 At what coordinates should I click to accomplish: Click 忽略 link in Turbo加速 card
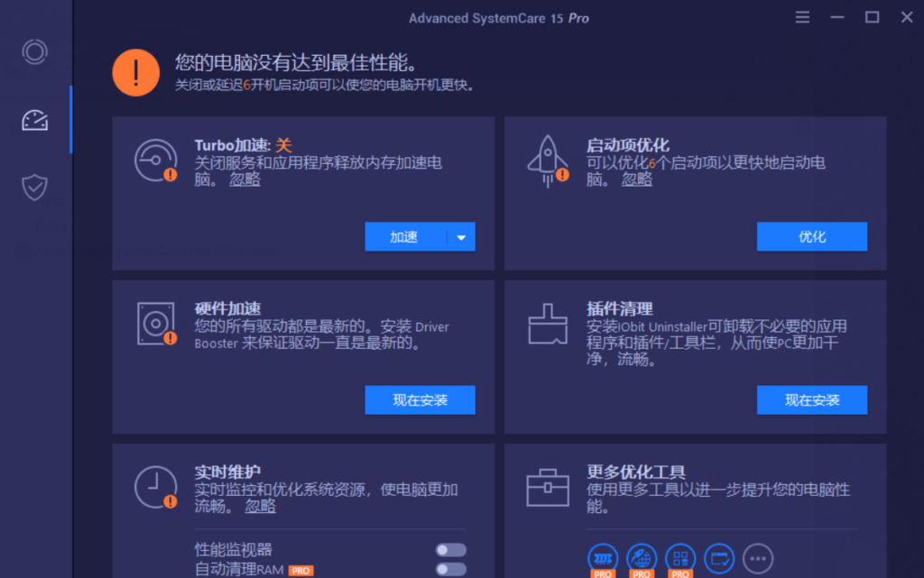click(x=245, y=179)
